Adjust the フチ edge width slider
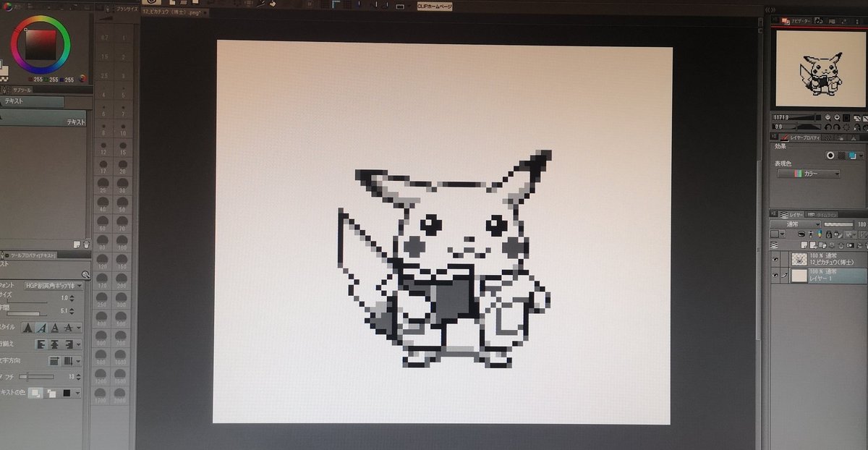 click(37, 377)
